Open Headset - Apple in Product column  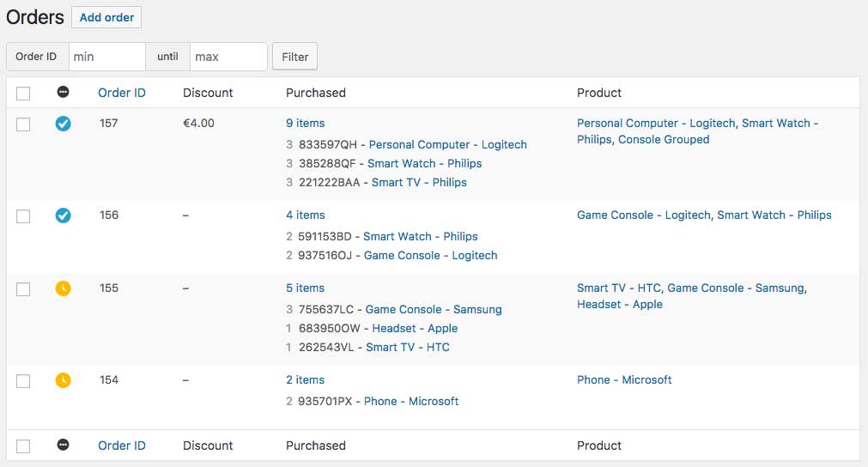coord(619,305)
